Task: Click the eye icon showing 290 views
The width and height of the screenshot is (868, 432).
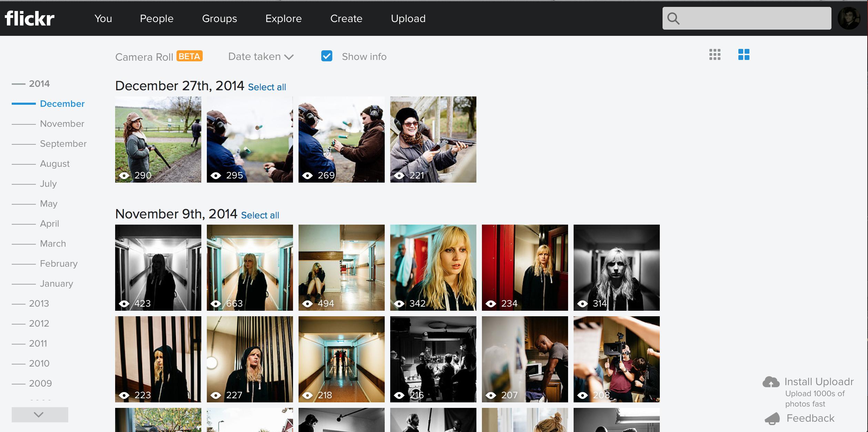Action: tap(124, 176)
